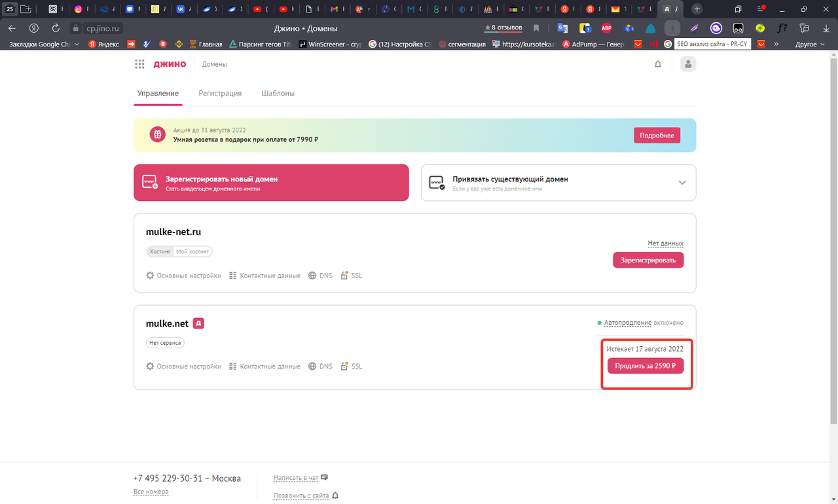The image size is (838, 504).
Task: Click the Нет сервиса tag
Action: click(x=165, y=342)
